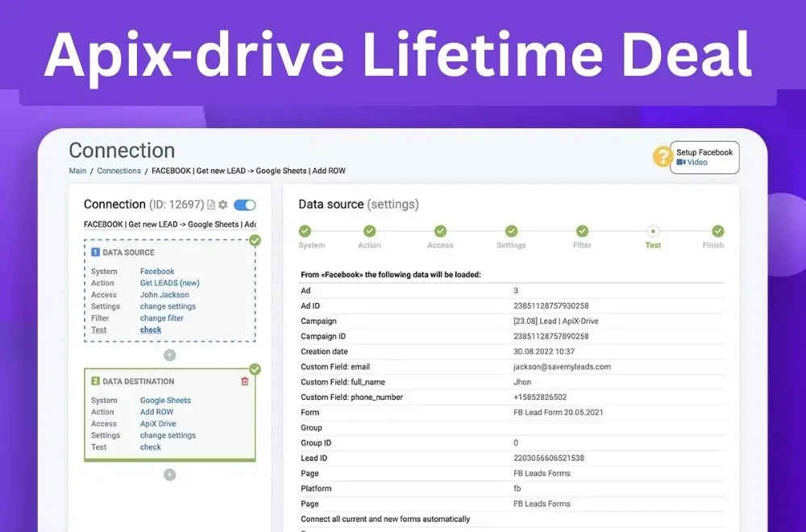Viewport: 806px width, 532px height.
Task: Go back to Main via the breadcrumb
Action: click(77, 170)
